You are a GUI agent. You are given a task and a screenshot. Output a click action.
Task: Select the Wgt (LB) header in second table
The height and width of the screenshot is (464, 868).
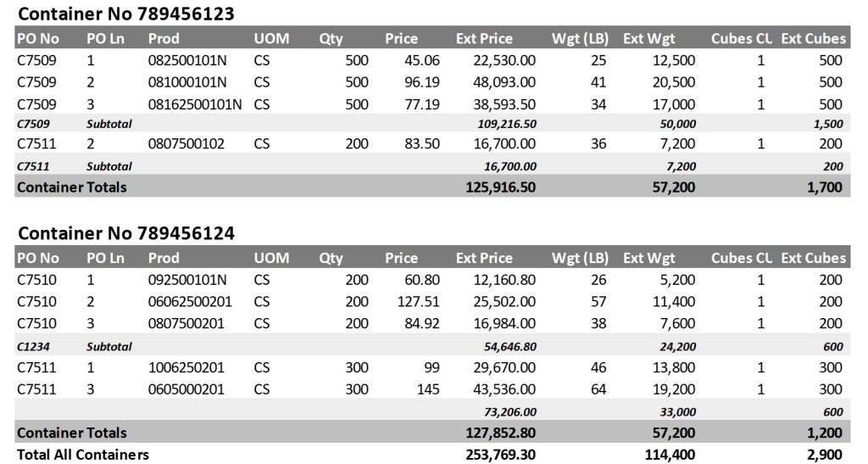coord(580,258)
